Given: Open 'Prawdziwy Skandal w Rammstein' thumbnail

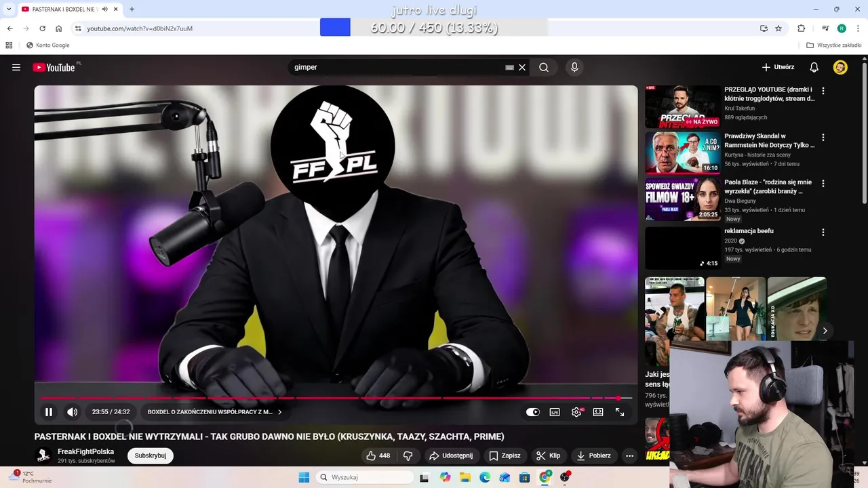Looking at the screenshot, I should click(x=682, y=152).
